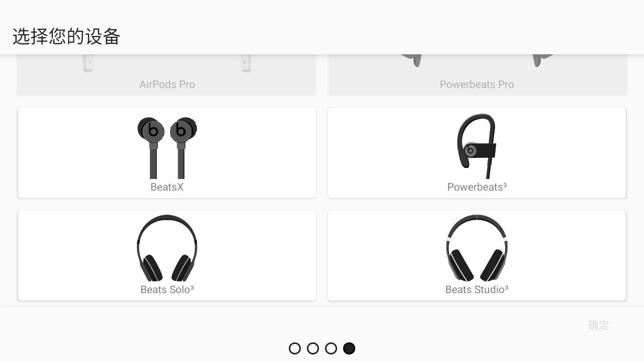Viewport: 644px width, 362px height.
Task: Choose the AirPods Pro label
Action: (x=167, y=84)
